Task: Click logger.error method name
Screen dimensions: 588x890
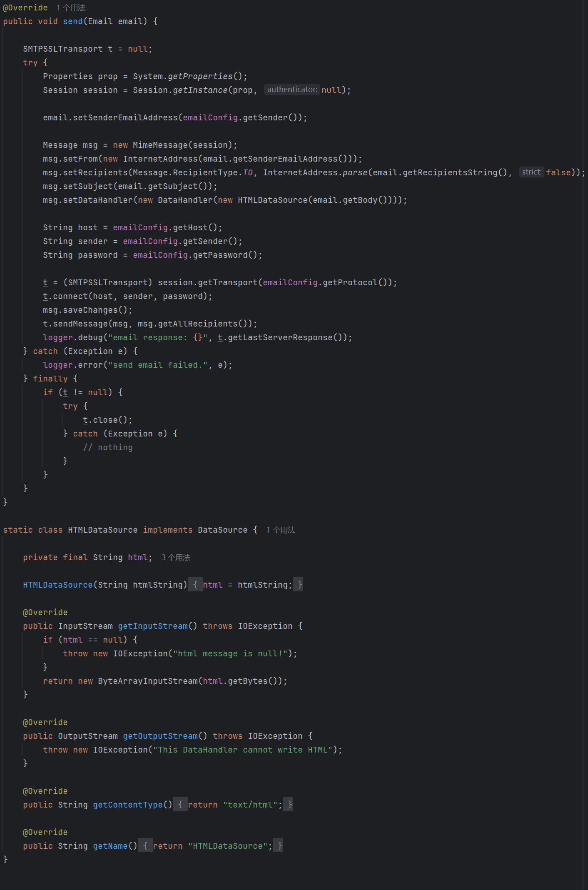Action: 90,365
